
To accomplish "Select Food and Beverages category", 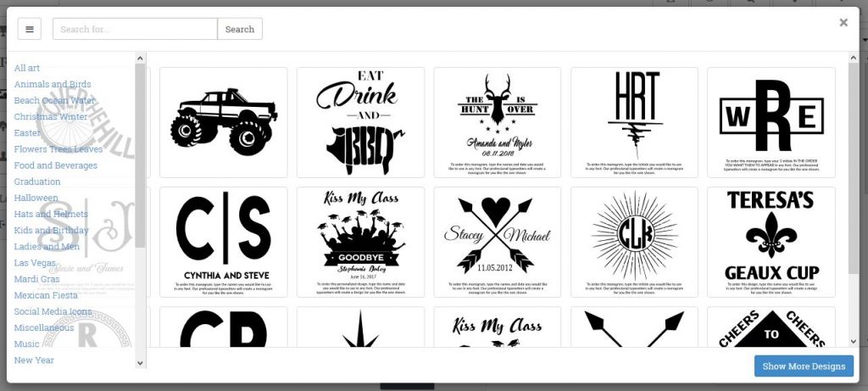I will [55, 165].
